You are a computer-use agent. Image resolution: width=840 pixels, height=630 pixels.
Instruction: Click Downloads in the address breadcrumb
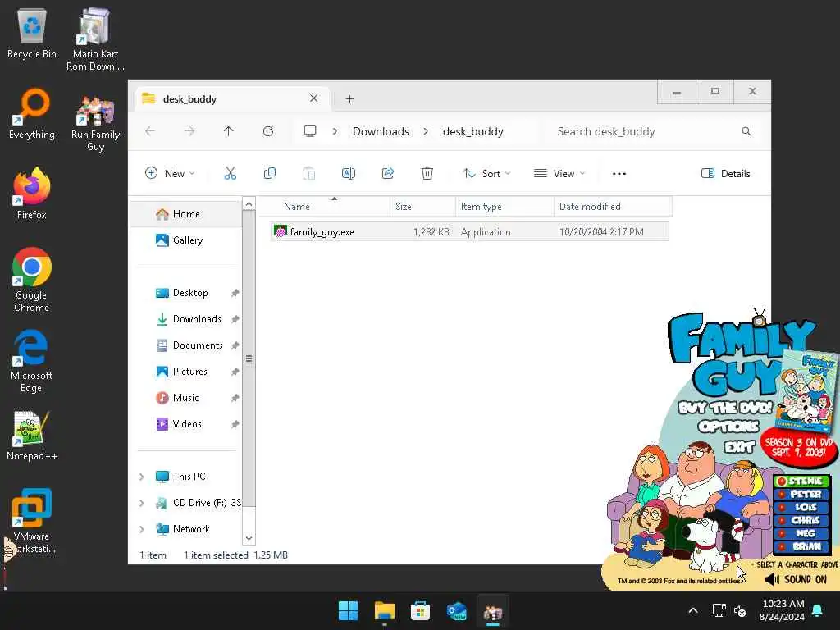(381, 131)
